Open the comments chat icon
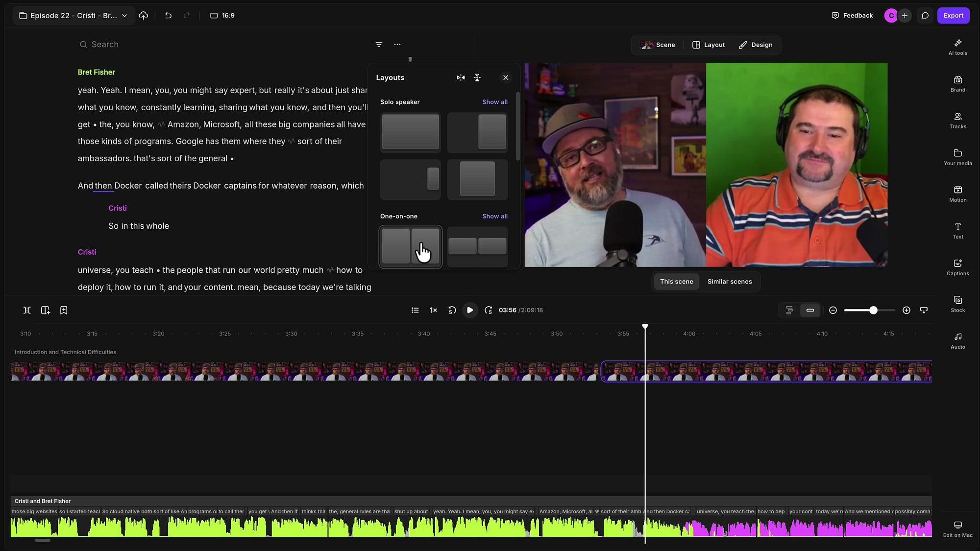Screen dimensions: 980x551 (925, 16)
